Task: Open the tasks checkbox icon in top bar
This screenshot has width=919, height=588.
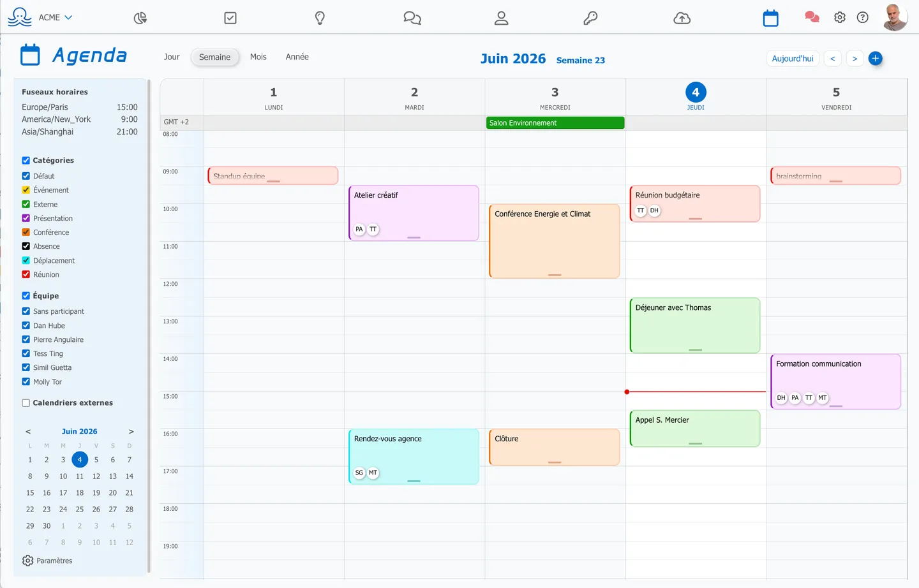Action: 230,18
